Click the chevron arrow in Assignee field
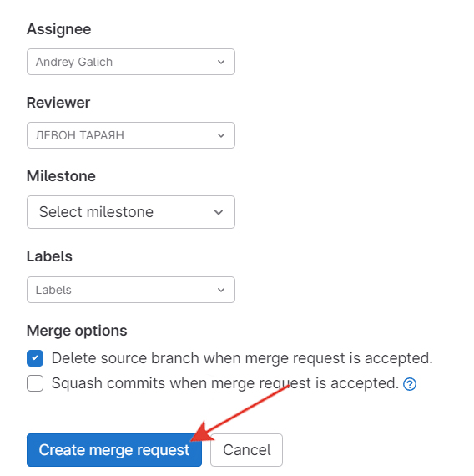 (221, 62)
